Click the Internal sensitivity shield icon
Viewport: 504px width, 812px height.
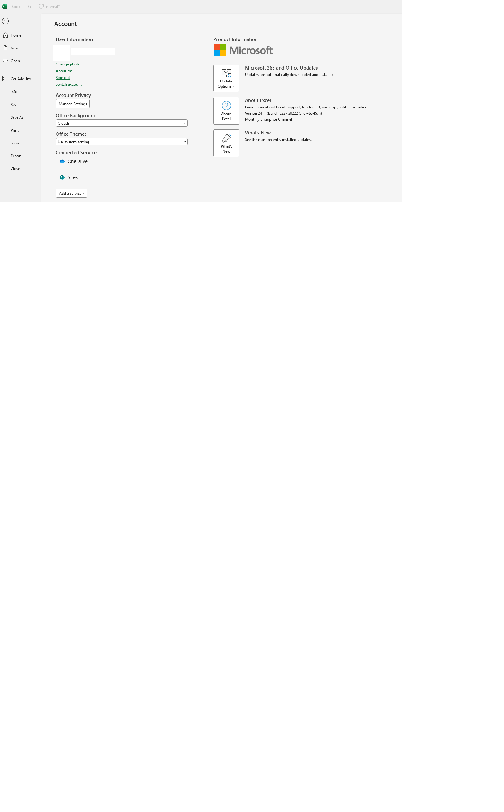41,6
